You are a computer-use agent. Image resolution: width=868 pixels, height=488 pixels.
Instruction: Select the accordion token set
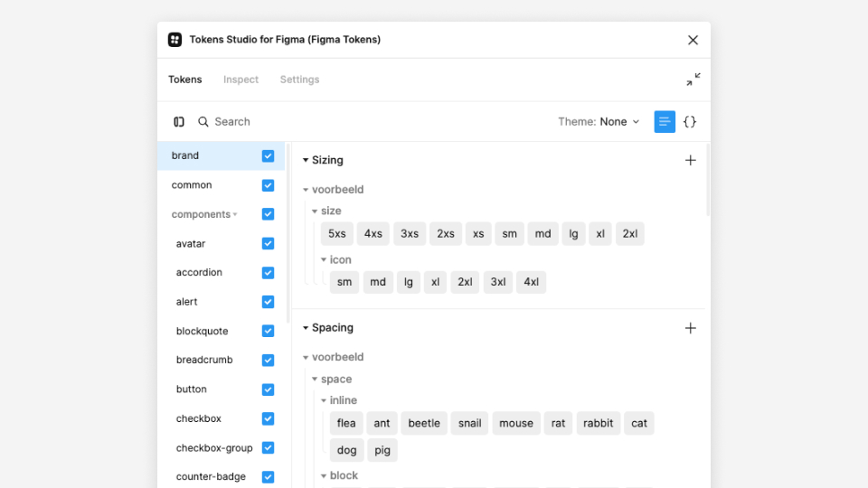click(199, 272)
